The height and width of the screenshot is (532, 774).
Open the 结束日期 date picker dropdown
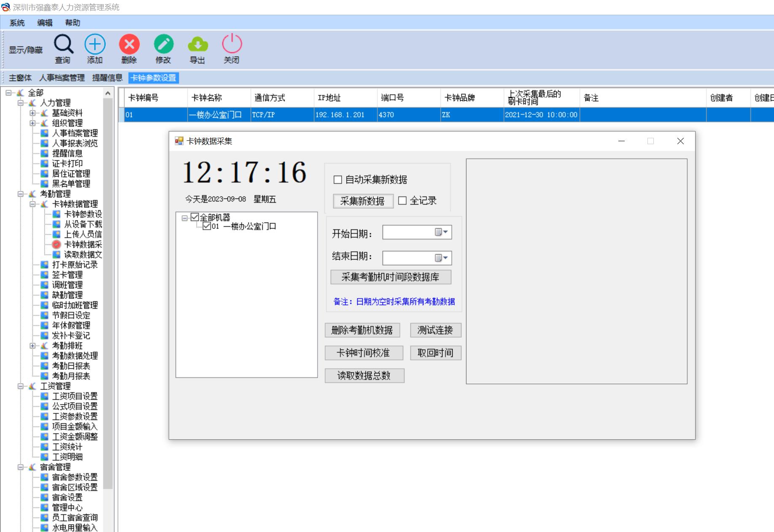[442, 258]
